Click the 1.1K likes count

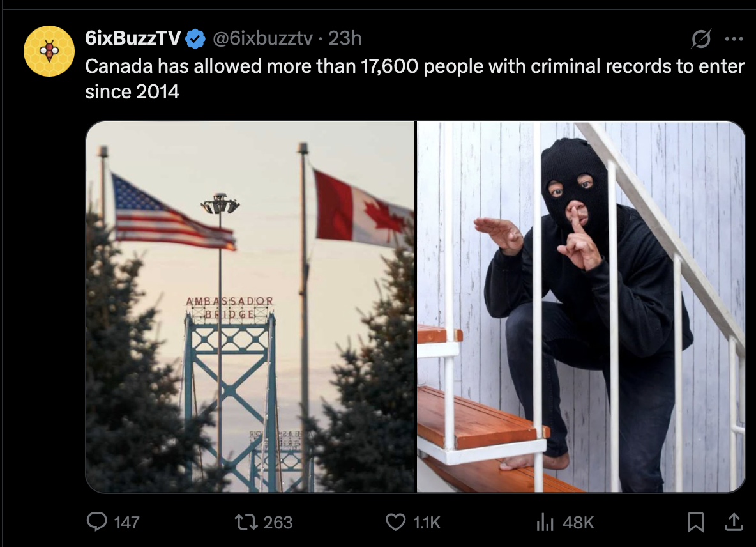point(427,523)
